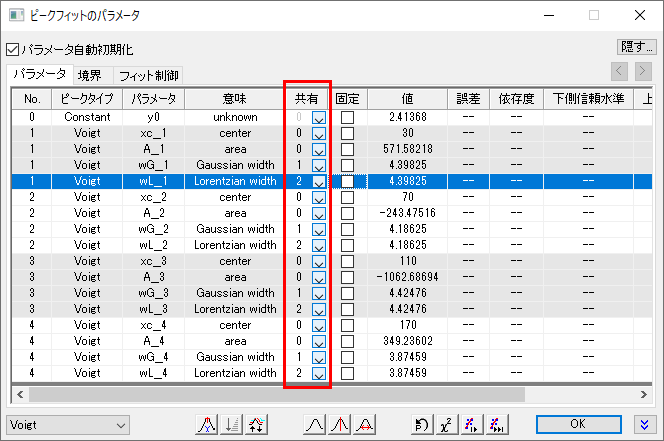Check the 固定 box for xc_4 row

click(x=347, y=325)
